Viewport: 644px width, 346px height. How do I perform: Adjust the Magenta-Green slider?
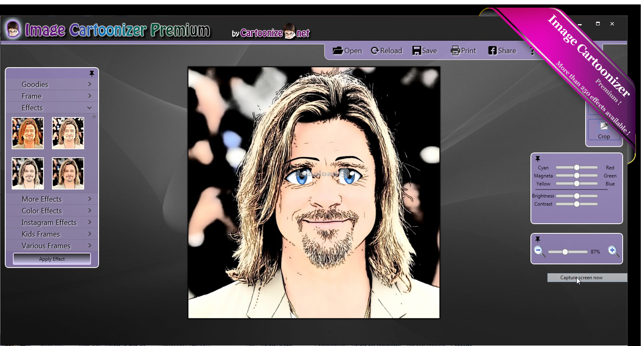tap(577, 175)
